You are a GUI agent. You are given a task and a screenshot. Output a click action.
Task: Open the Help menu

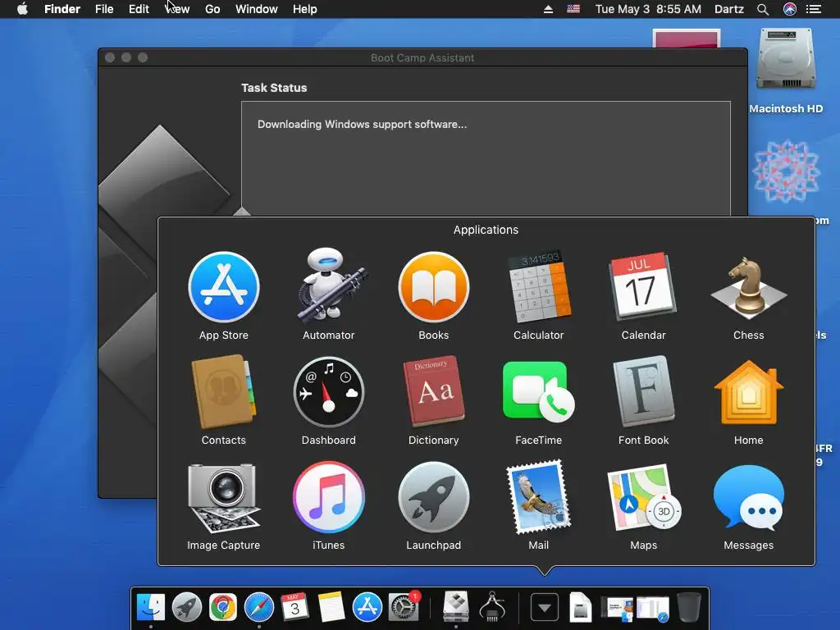click(305, 9)
